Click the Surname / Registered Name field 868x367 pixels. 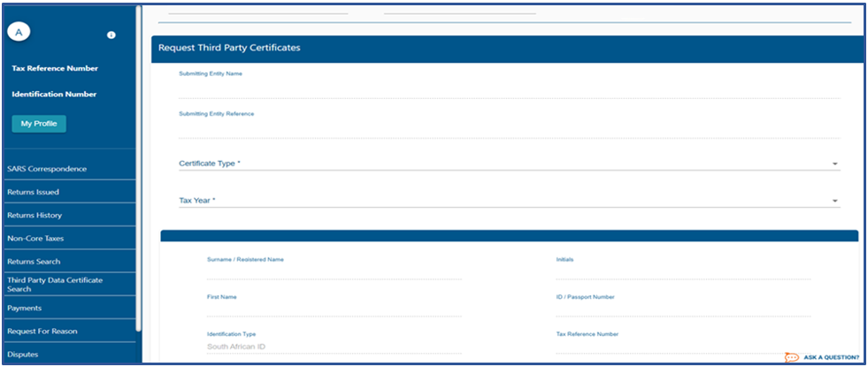click(333, 272)
